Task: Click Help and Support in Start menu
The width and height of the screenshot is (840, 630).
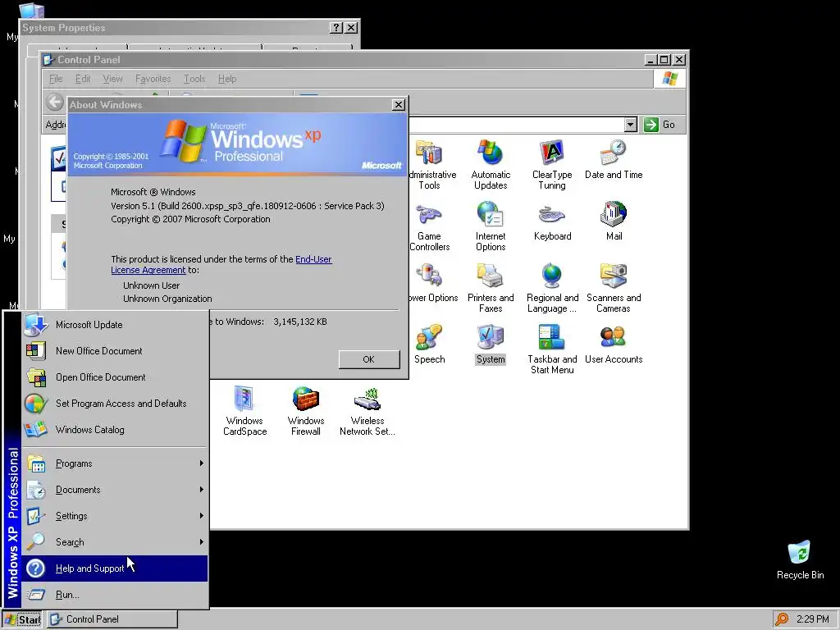Action: pyautogui.click(x=115, y=568)
